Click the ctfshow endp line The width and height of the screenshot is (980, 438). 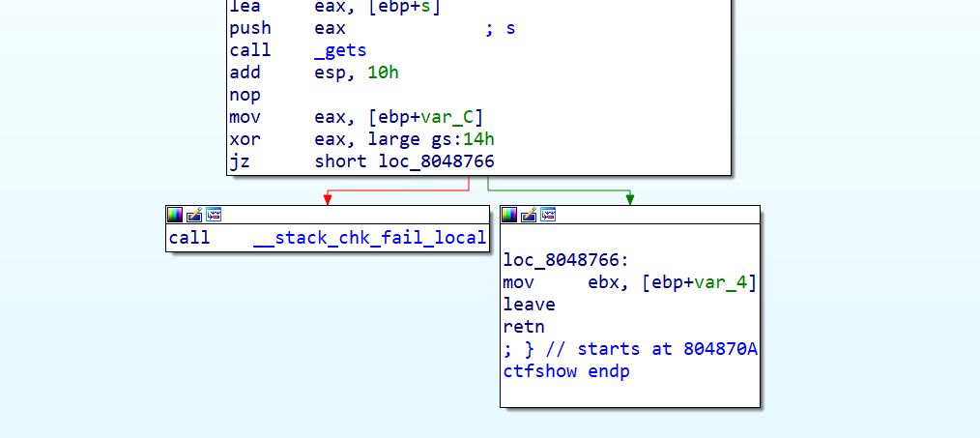click(x=565, y=371)
